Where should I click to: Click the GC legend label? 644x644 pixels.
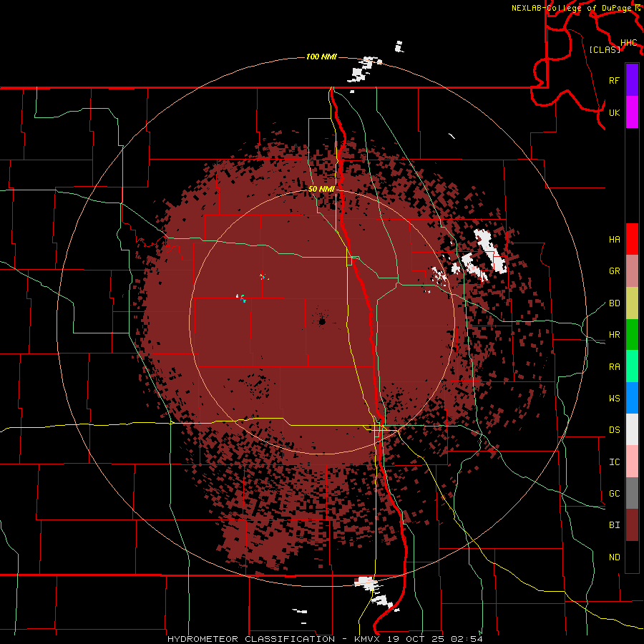point(614,494)
